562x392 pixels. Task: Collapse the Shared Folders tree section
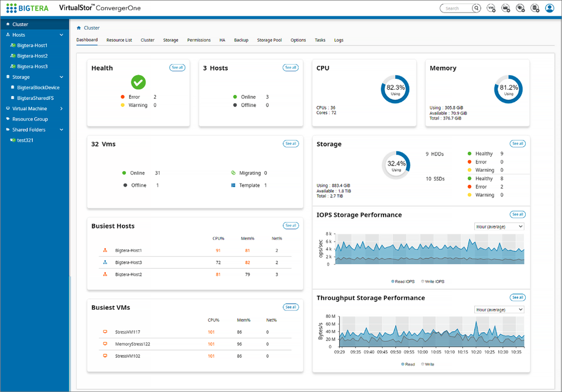click(x=61, y=129)
